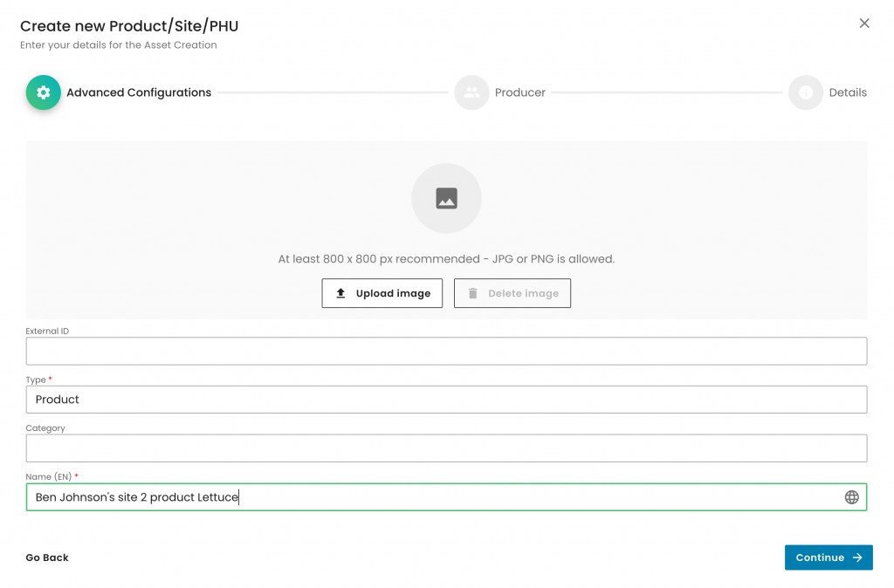Close the Create new Product/Site/PHU dialog
The height and width of the screenshot is (588, 894).
point(864,24)
